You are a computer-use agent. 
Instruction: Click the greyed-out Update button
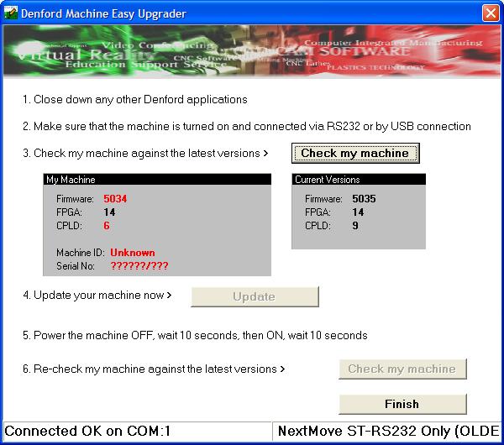255,296
